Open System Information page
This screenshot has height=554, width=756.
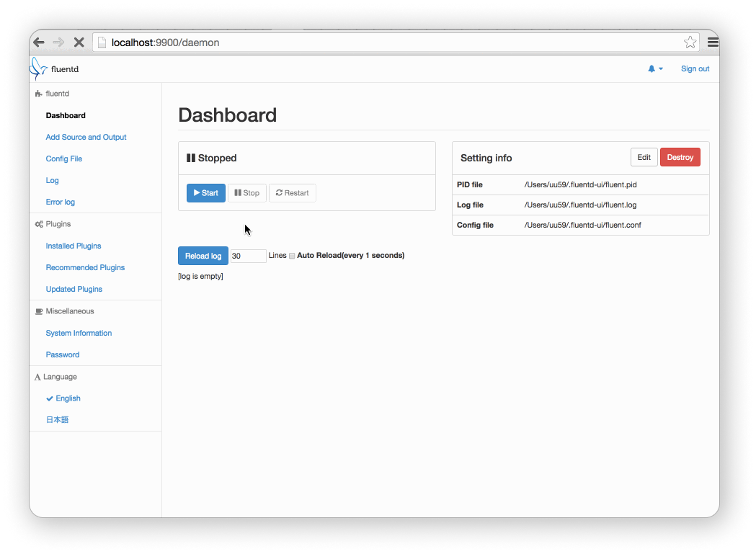tap(79, 333)
